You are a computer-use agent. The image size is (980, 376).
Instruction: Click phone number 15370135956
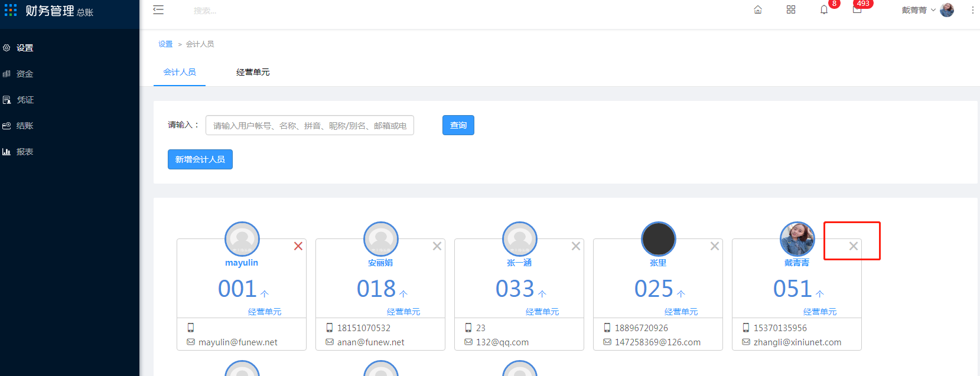pyautogui.click(x=780, y=328)
